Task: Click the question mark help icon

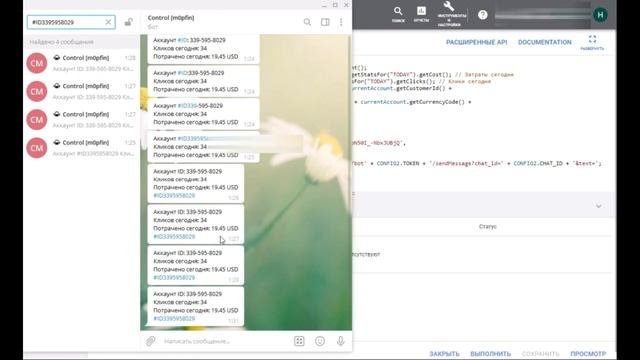Action: 482,15
